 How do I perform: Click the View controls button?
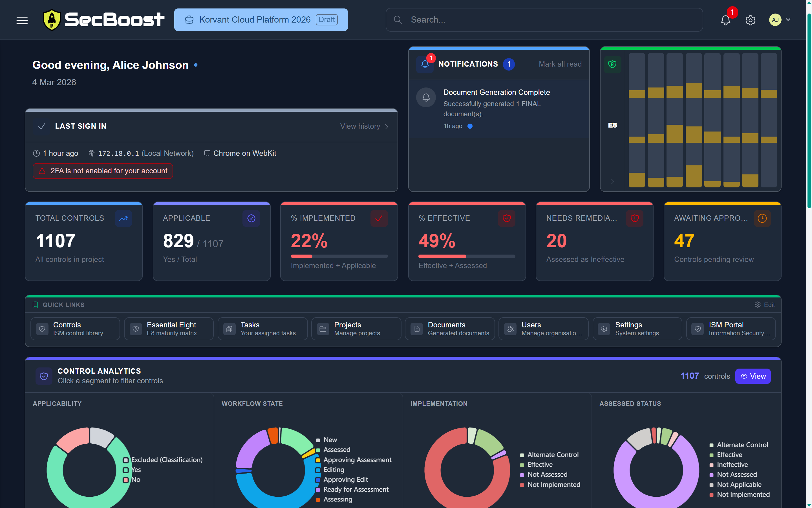click(x=753, y=376)
